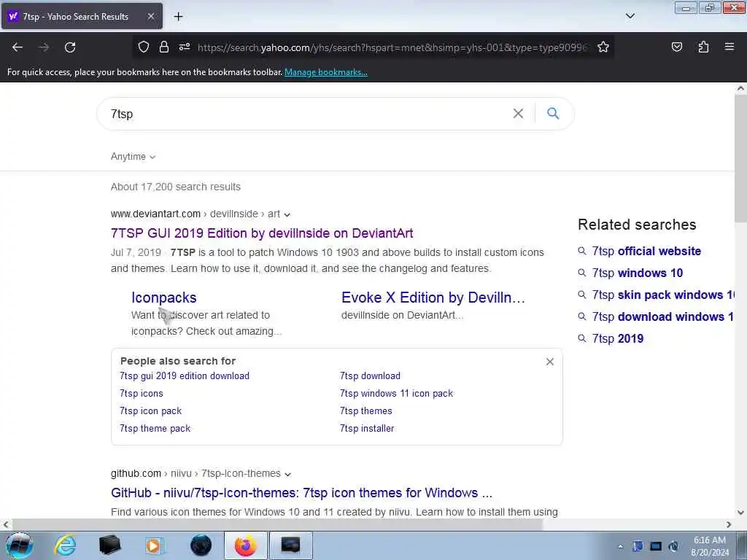The height and width of the screenshot is (560, 747).
Task: Open Evoke X Edition by DevilIn link
Action: (x=433, y=297)
